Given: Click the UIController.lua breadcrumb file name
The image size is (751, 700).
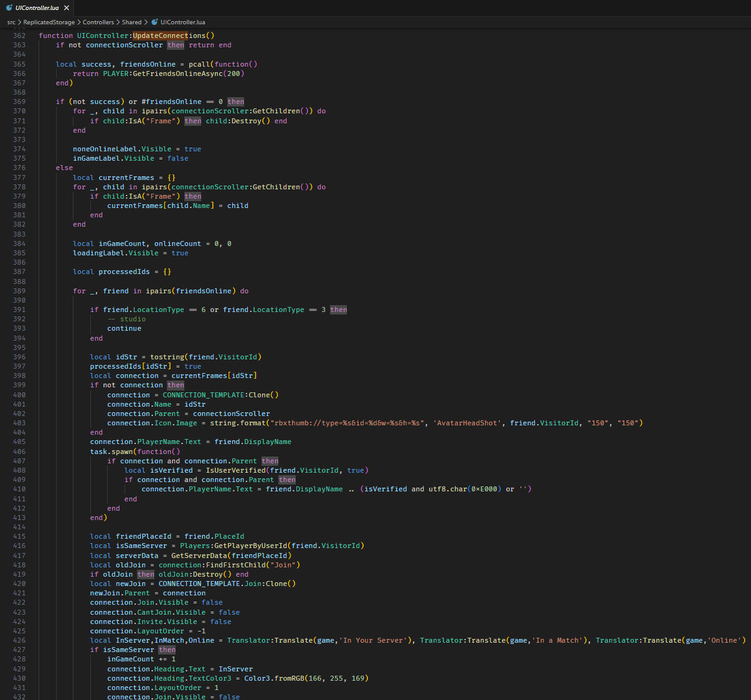Looking at the screenshot, I should point(182,22).
